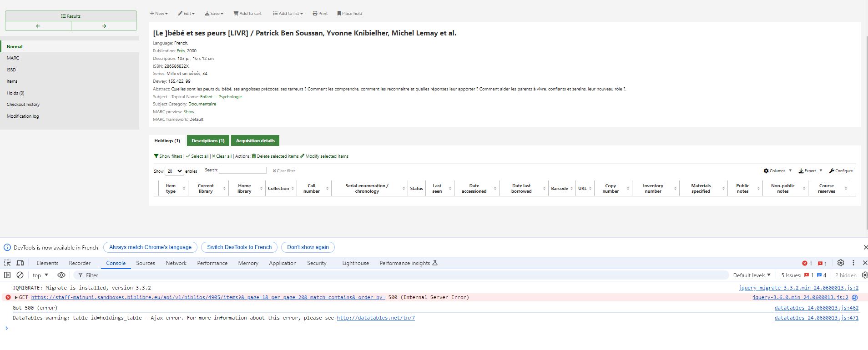Open the Descriptions (1) tab

[208, 141]
